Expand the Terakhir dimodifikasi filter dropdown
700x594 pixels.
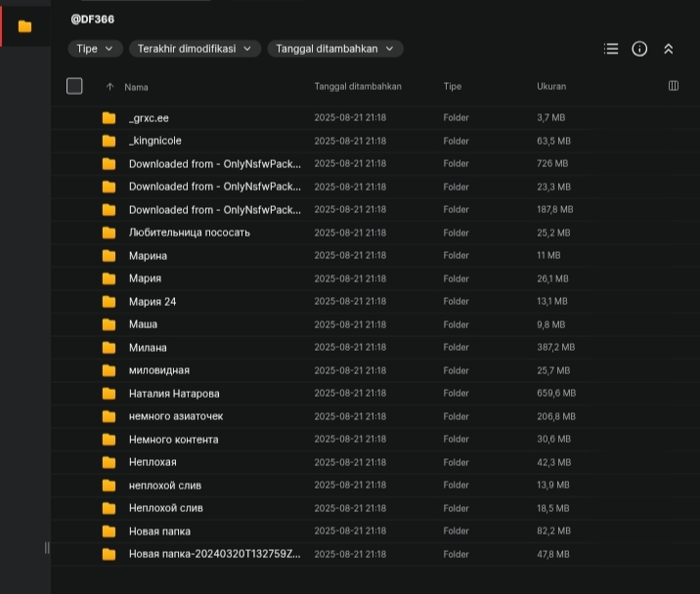195,49
